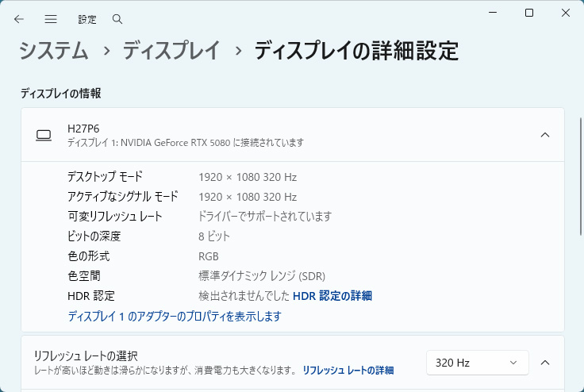The image size is (584, 392).
Task: Click the vertical scrollbar thumb
Action: click(x=581, y=176)
